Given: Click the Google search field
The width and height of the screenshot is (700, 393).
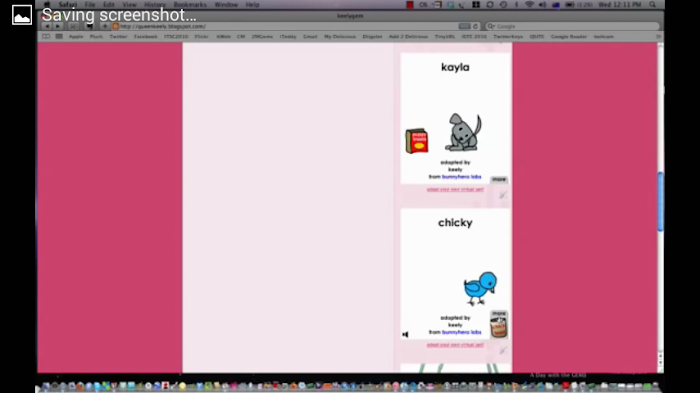Looking at the screenshot, I should tap(572, 26).
